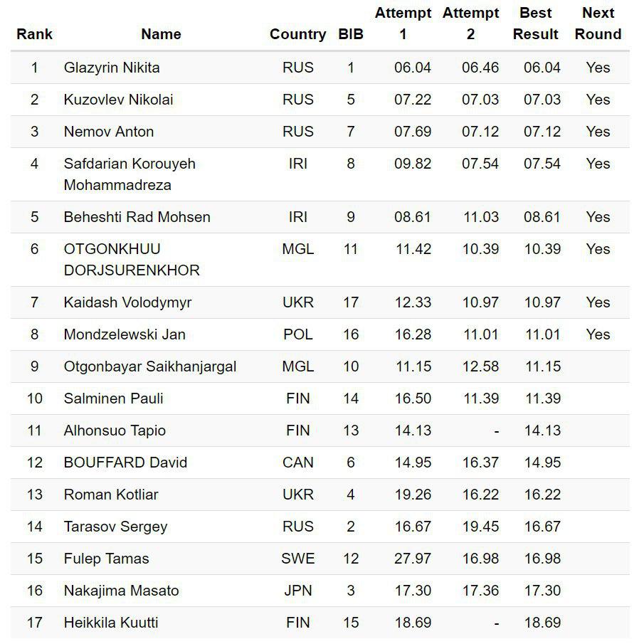Click SWE country code for Fulep Tamas
This screenshot has height=644, width=644.
297,559
